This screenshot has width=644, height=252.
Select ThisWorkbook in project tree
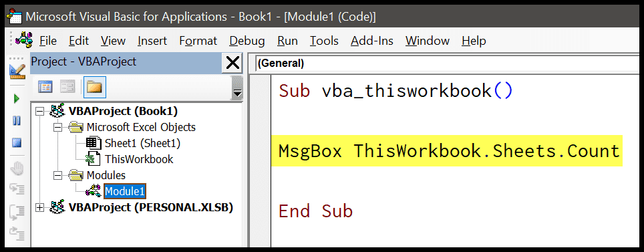coord(139,160)
